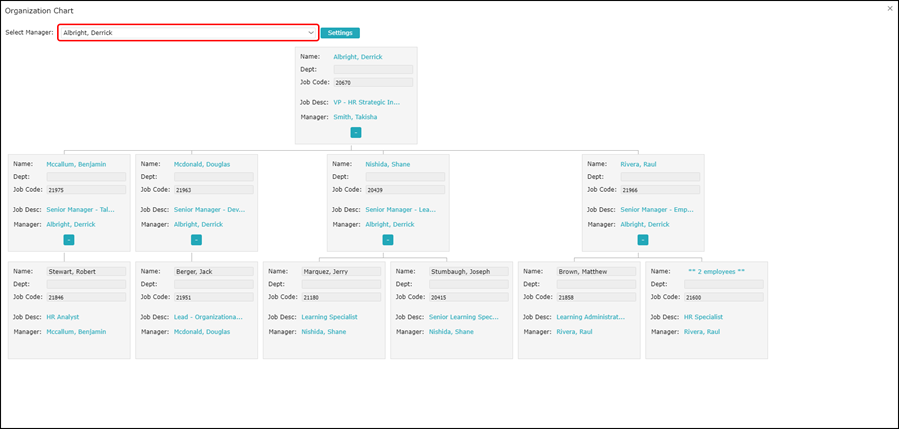The image size is (899, 429).
Task: Collapse the Mccallum, Benjamin card expander
Action: [x=68, y=240]
